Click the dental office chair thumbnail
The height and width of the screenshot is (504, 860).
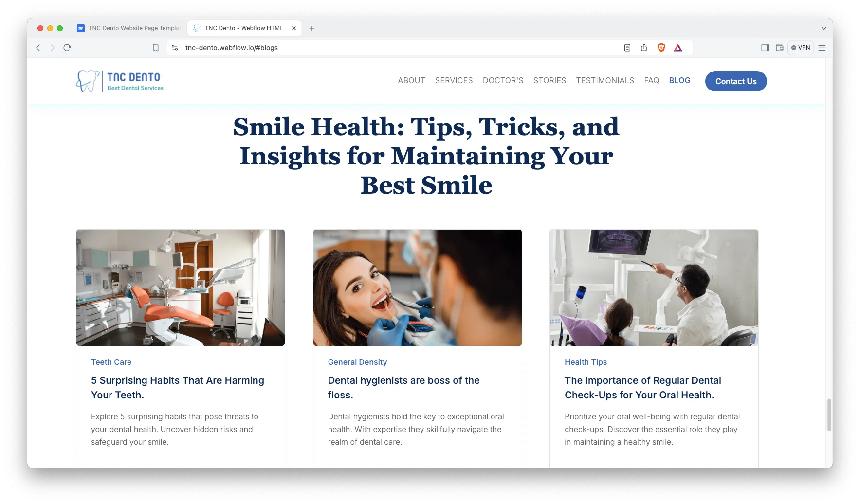tap(181, 288)
